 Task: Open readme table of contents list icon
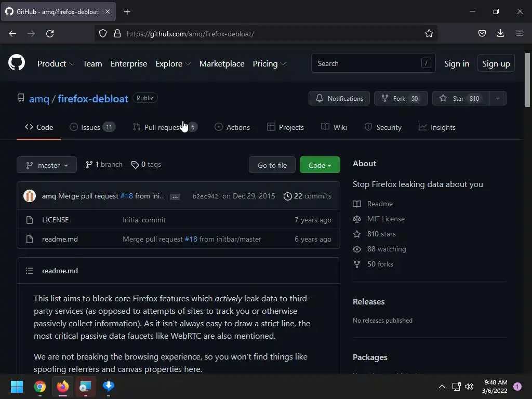30,271
